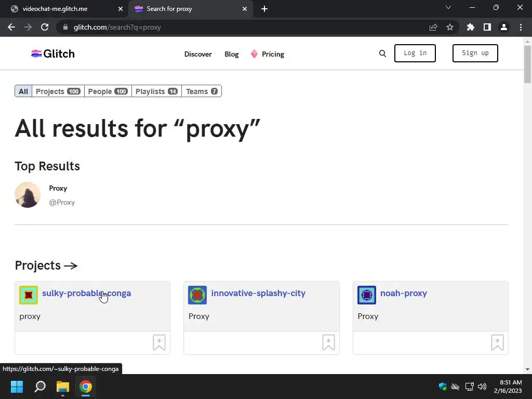532x399 pixels.
Task: Filter results by Teams
Action: 202,91
